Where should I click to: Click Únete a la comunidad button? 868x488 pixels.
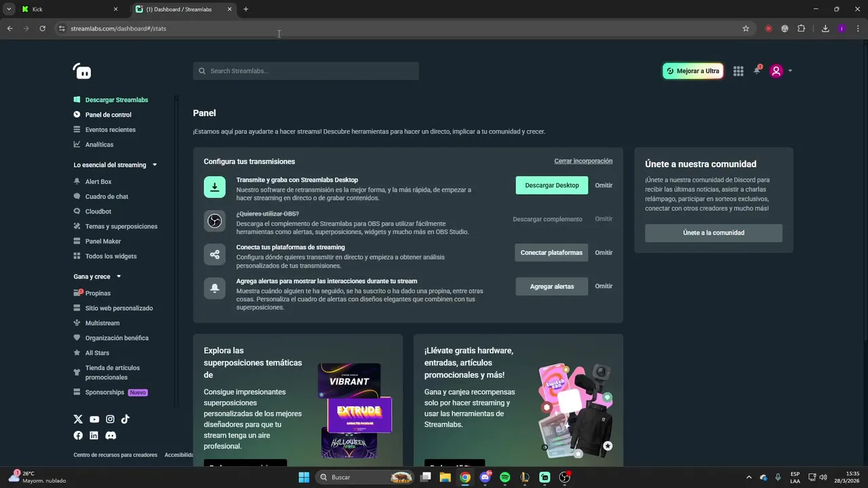[x=713, y=233]
